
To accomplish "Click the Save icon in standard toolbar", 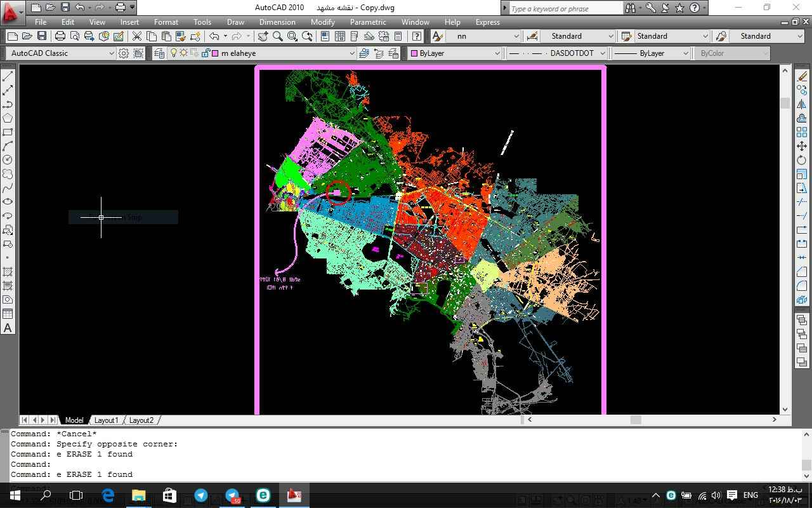I will pos(42,36).
